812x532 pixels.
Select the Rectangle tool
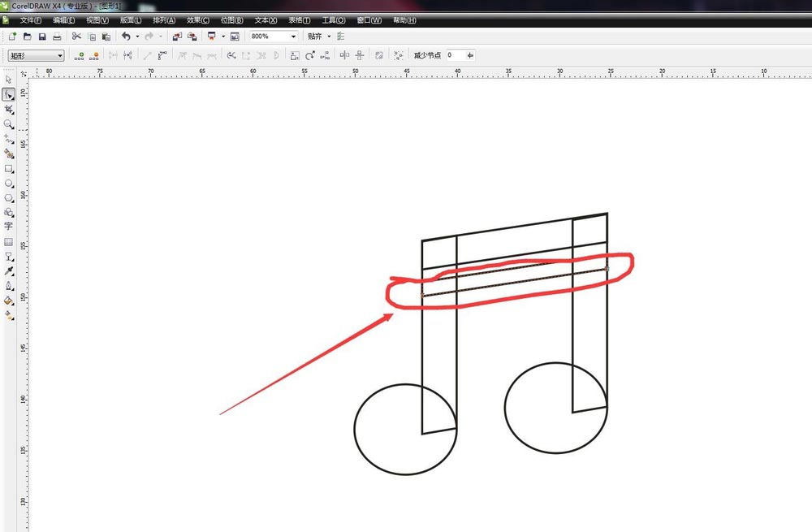point(8,169)
